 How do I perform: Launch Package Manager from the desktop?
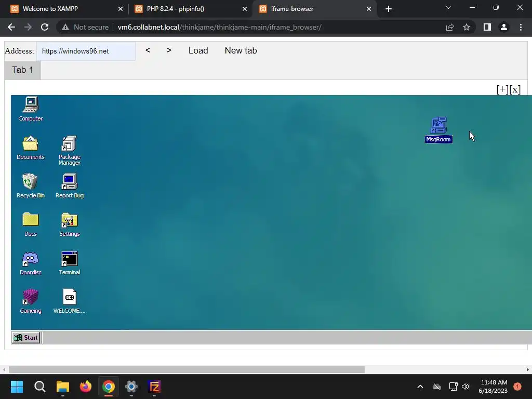coord(69,150)
